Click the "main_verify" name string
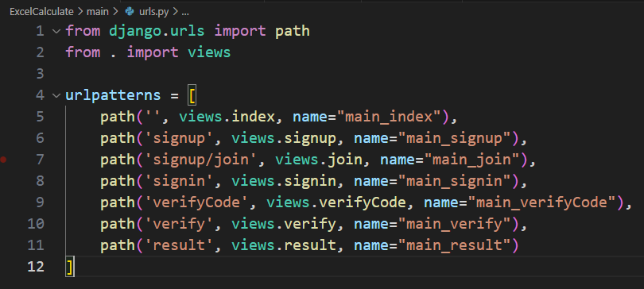The image size is (644, 289). pos(454,224)
